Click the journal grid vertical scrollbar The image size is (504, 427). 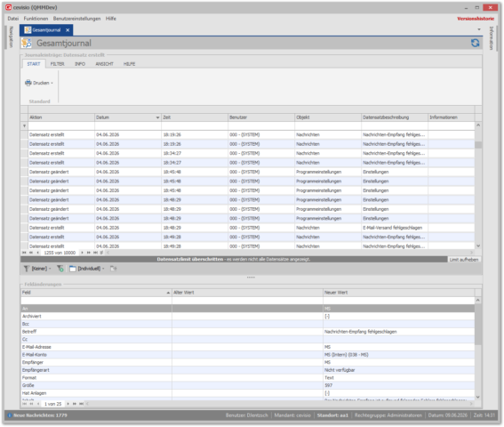coord(478,185)
